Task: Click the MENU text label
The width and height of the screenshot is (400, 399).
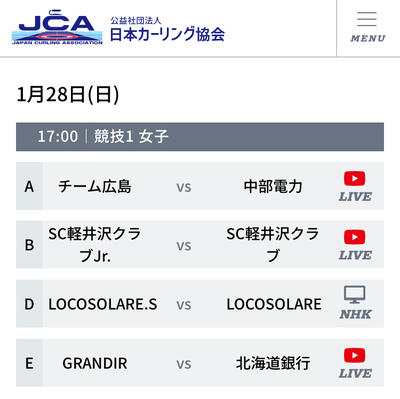Action: click(x=368, y=38)
